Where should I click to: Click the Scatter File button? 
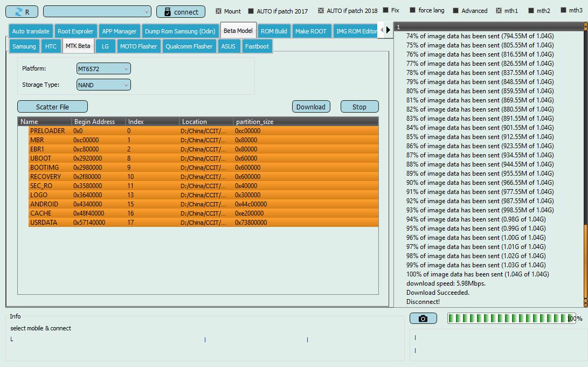(52, 107)
